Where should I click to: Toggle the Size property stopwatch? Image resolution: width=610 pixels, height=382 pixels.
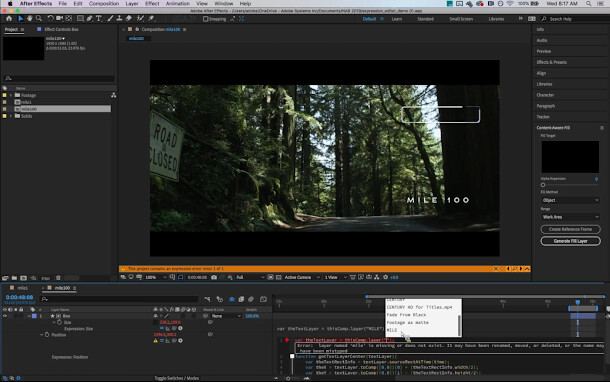tap(60, 322)
